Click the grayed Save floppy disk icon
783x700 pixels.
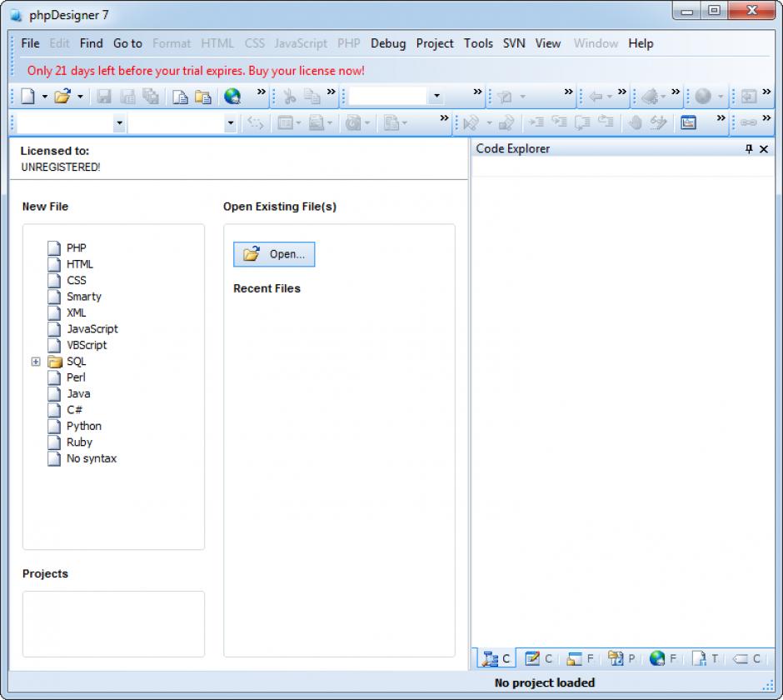103,96
